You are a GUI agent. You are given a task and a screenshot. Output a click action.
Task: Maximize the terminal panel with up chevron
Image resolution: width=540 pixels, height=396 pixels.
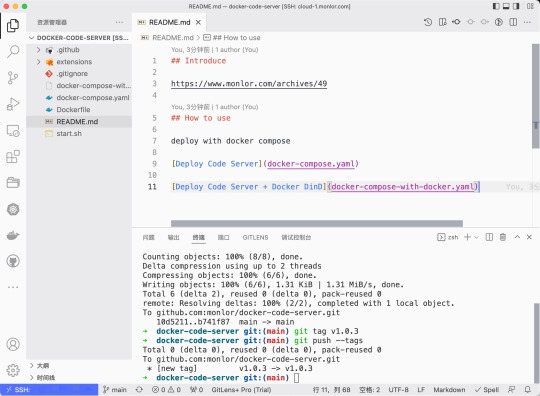pyautogui.click(x=517, y=237)
